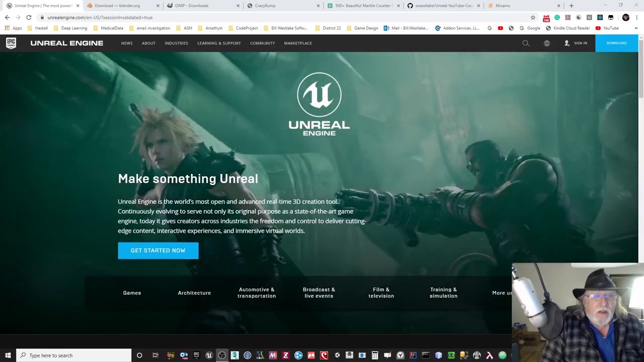Select the Broadcast & live events link
The image size is (644, 362).
pos(319,293)
